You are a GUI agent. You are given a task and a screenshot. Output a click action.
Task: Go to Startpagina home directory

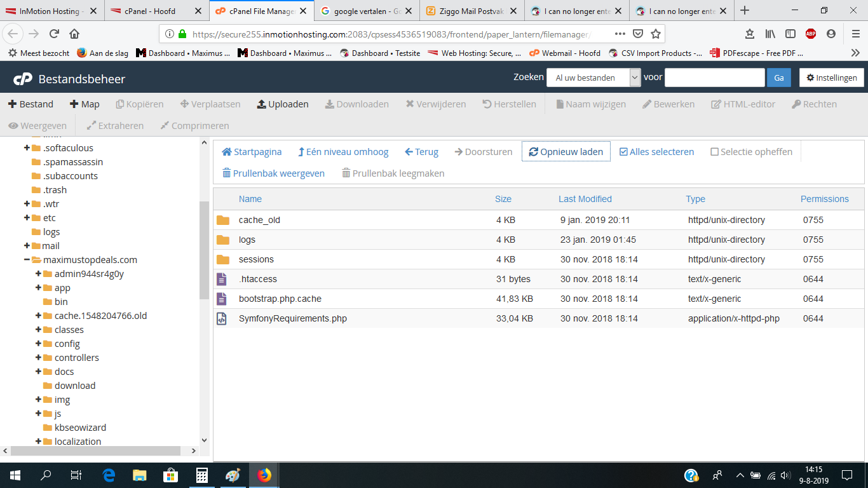(252, 152)
